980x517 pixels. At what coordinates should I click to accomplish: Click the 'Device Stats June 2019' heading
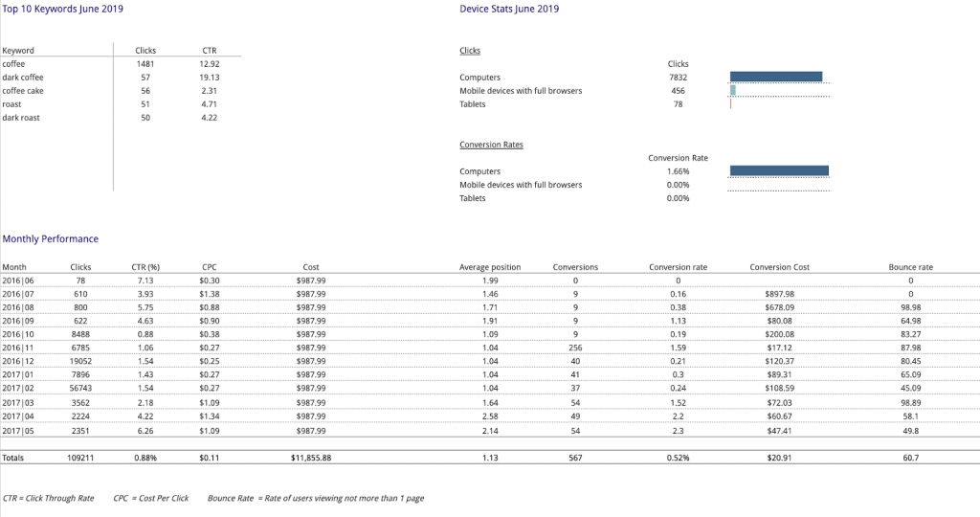point(509,9)
